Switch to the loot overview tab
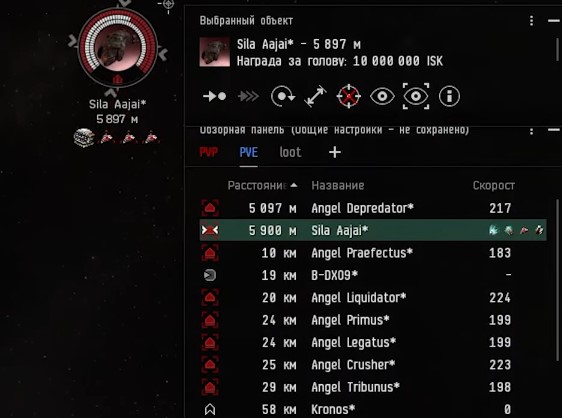Screen dimensions: 562x418 pyautogui.click(x=290, y=152)
